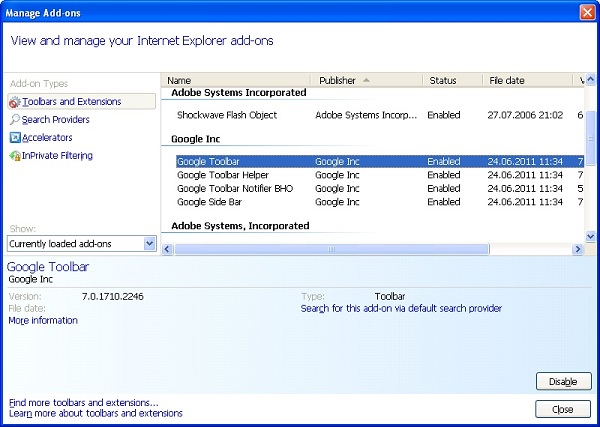
Task: Disable the selected Google Toolbar add-on
Action: [x=563, y=381]
